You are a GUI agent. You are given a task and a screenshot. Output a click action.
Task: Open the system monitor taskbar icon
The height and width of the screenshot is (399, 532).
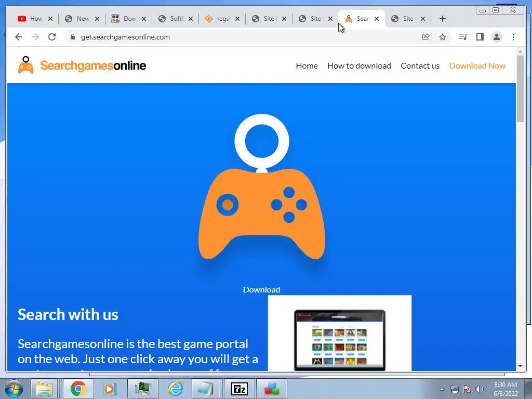(x=143, y=389)
